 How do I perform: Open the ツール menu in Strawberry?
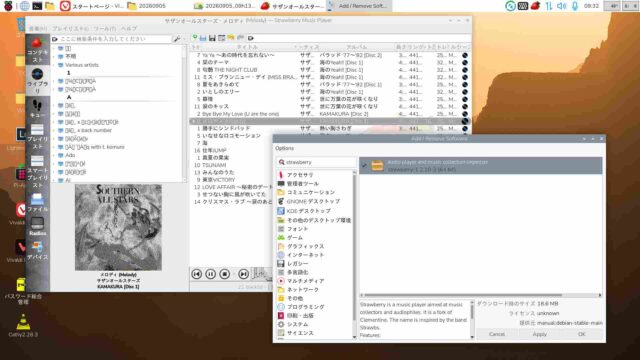click(x=105, y=29)
